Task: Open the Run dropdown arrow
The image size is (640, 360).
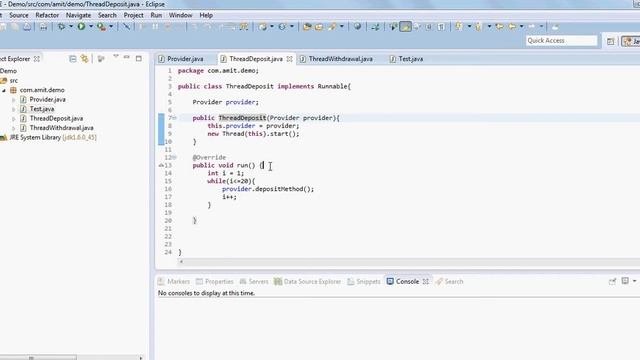Action: [91, 27]
